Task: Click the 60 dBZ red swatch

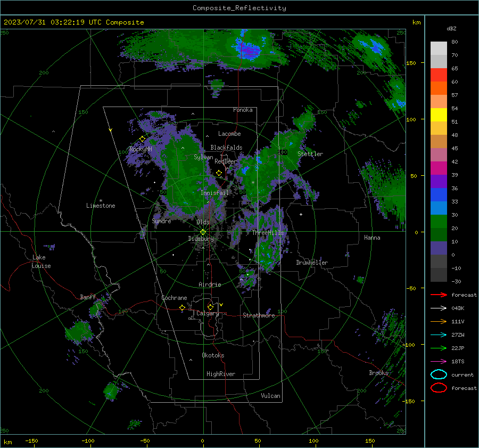Action: click(439, 75)
